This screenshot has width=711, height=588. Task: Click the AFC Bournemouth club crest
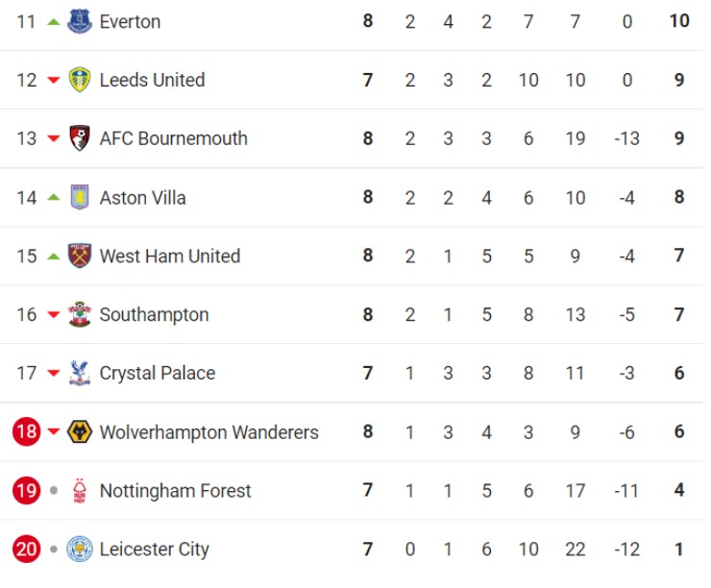80,138
